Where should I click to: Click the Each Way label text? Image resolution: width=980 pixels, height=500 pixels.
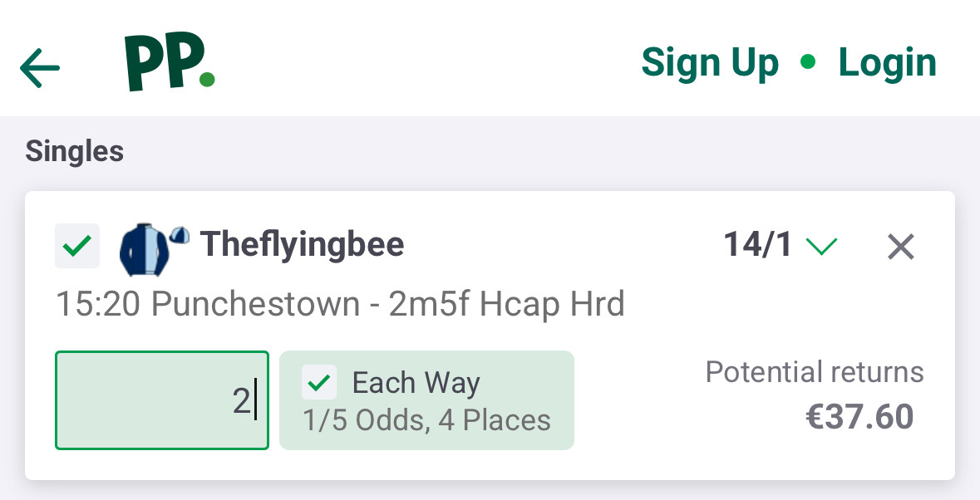[416, 383]
